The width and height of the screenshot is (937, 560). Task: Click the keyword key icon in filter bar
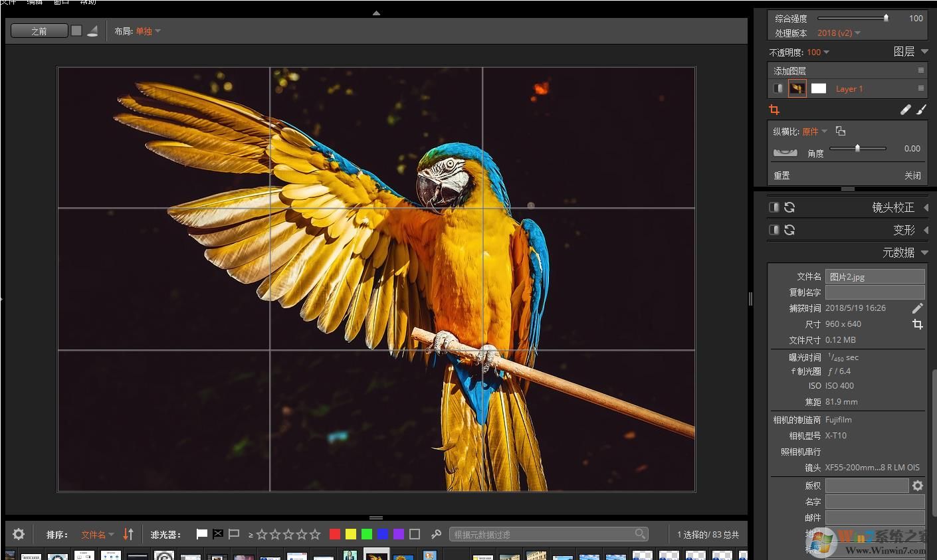coord(437,533)
